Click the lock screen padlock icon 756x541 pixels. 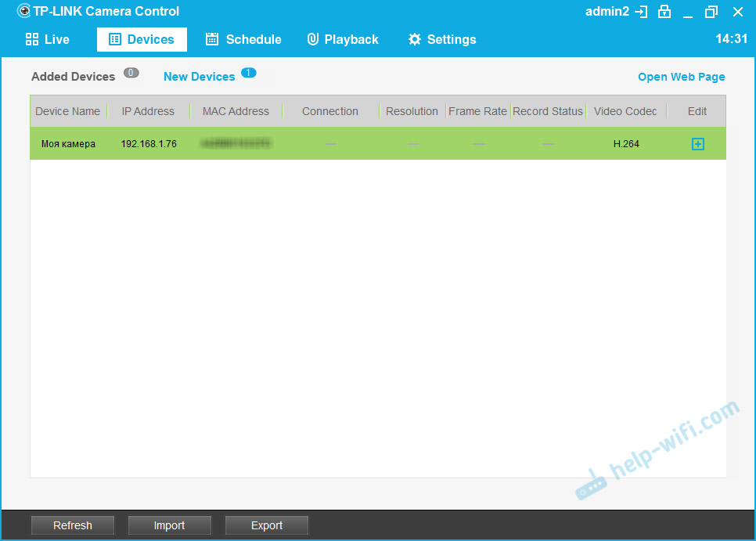coord(664,12)
